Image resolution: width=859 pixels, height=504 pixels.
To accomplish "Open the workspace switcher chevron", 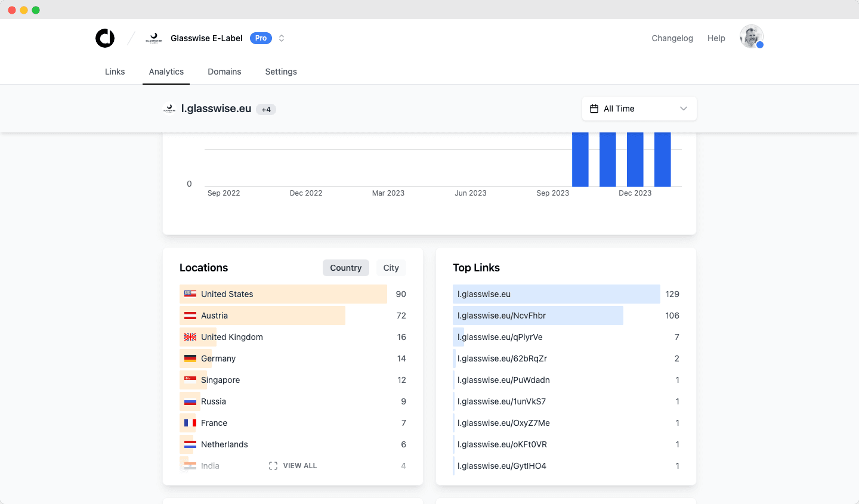I will click(281, 38).
